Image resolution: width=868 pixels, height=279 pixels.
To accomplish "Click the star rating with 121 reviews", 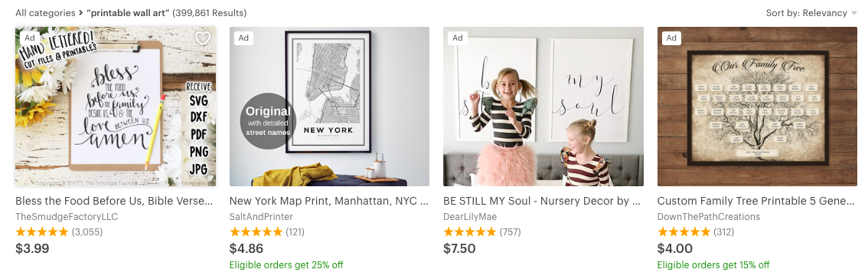I will point(267,231).
